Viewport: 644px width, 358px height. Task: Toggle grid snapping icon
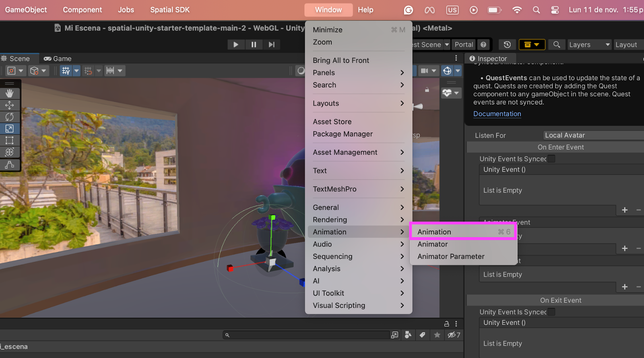(x=88, y=71)
